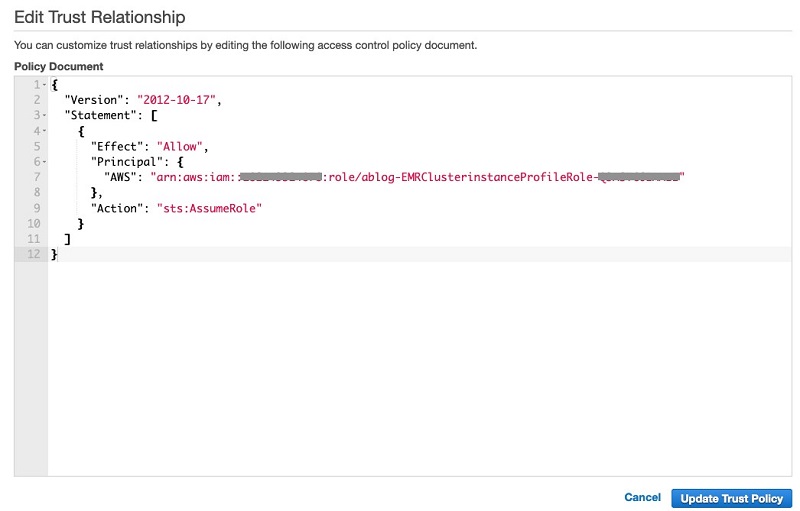Click the "Effect" key on line 5

(x=117, y=146)
